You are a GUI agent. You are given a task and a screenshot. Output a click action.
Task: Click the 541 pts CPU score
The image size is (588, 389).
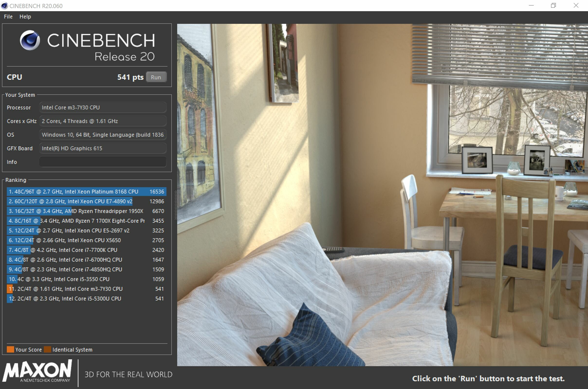point(130,77)
